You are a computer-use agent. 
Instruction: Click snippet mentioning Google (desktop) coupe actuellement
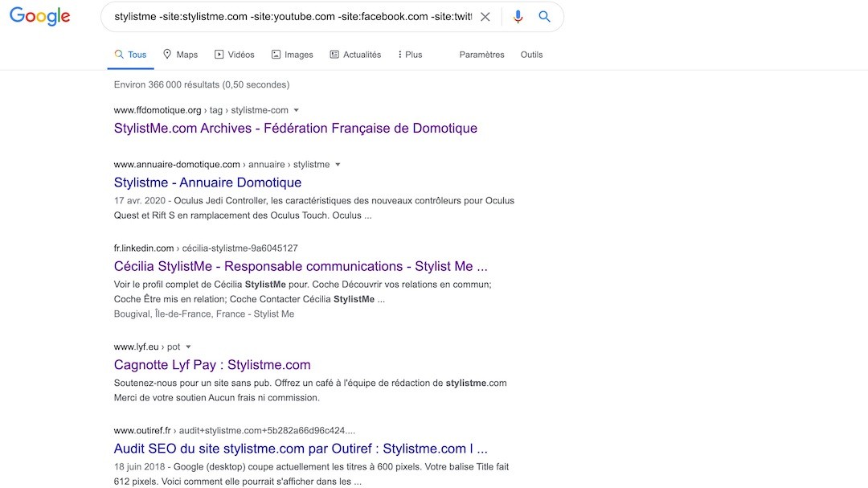pos(311,474)
